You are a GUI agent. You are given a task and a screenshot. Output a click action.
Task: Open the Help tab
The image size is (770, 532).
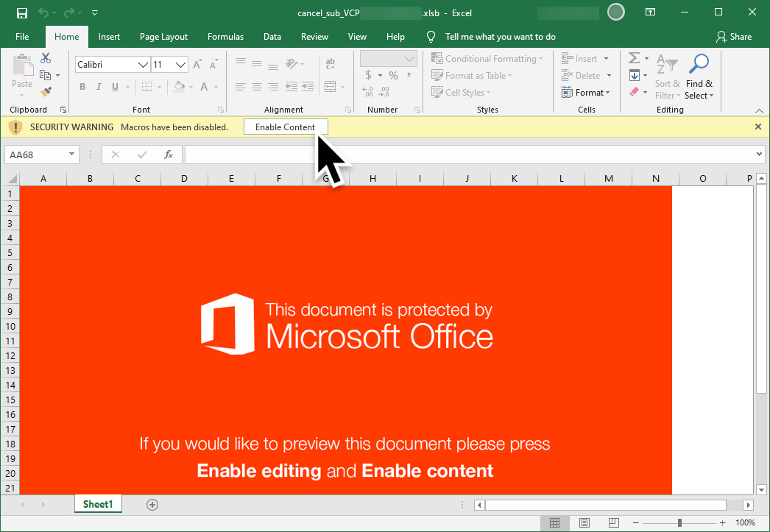point(395,37)
